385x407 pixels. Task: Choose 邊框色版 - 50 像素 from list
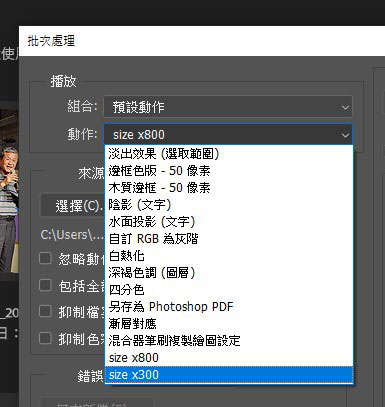tap(229, 171)
